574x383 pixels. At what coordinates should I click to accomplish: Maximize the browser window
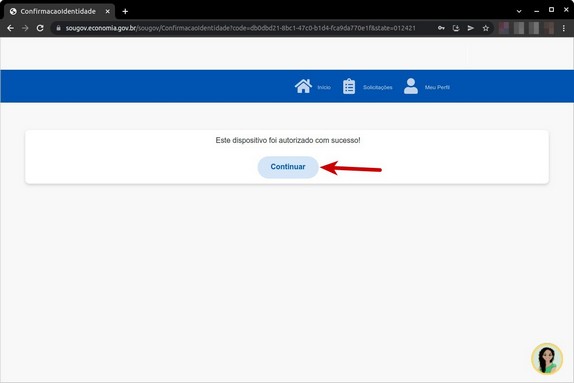(x=551, y=10)
